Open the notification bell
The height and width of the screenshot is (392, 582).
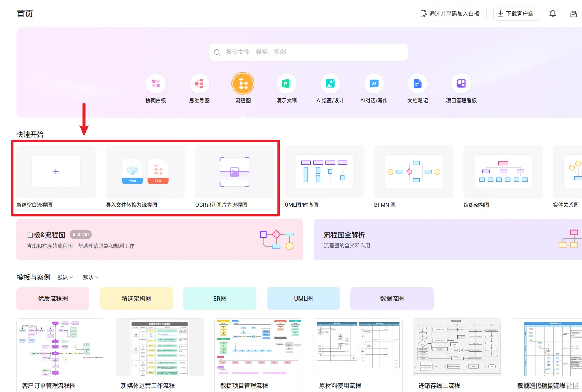pyautogui.click(x=552, y=13)
